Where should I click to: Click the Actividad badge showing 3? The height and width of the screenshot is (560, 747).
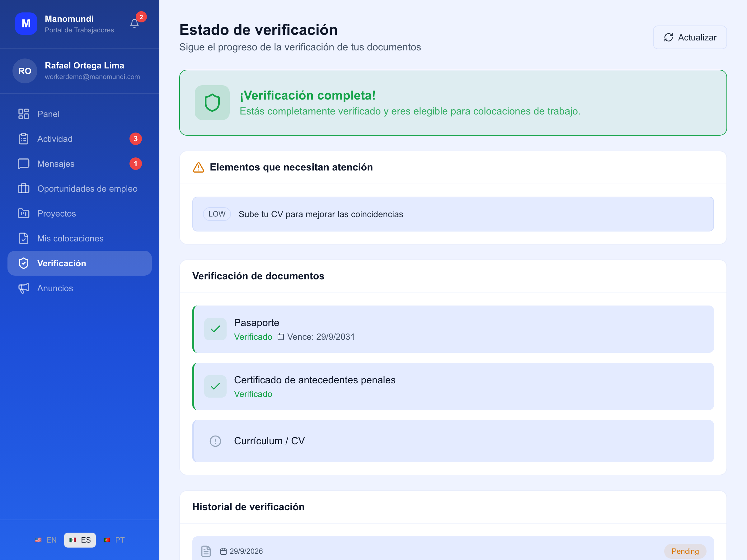136,139
